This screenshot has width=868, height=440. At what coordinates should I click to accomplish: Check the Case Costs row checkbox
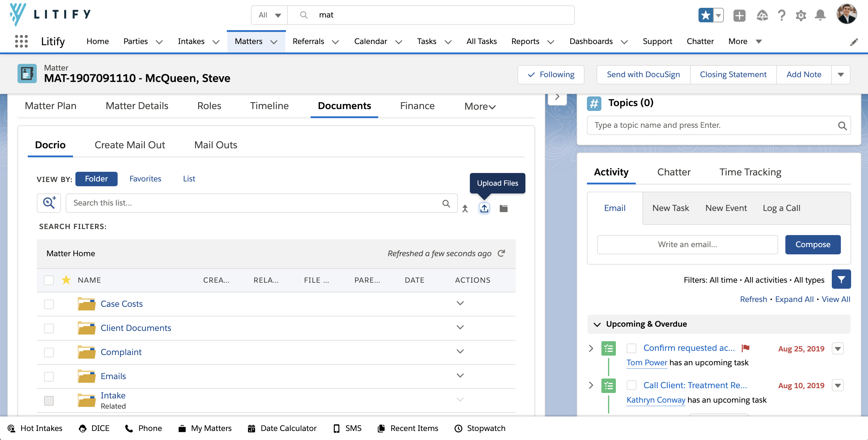[49, 304]
